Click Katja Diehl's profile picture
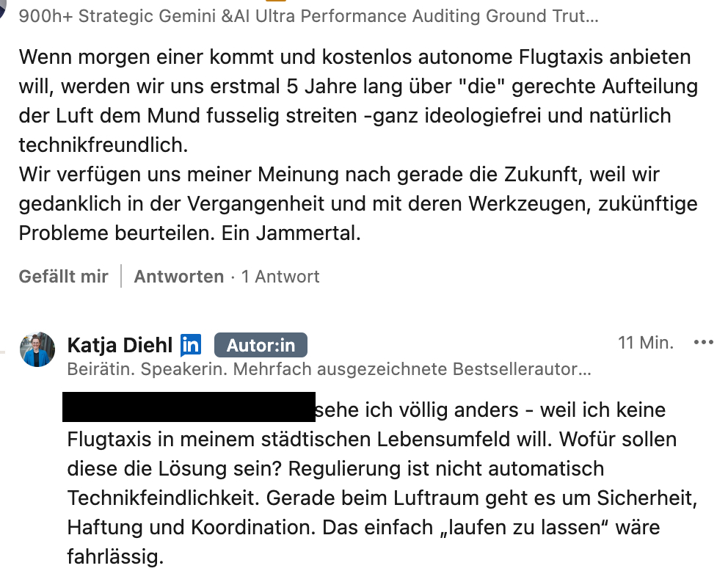This screenshot has height=571, width=728. tap(37, 349)
